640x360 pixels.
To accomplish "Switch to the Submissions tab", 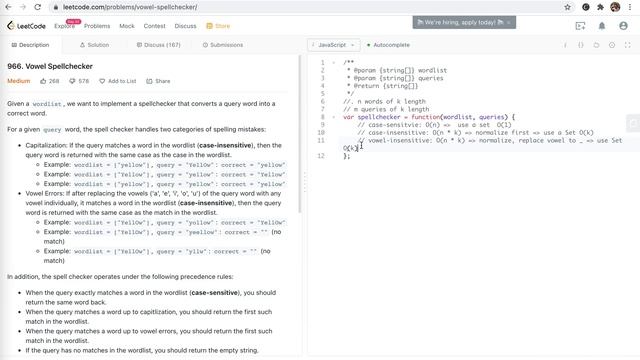I will pos(223,45).
